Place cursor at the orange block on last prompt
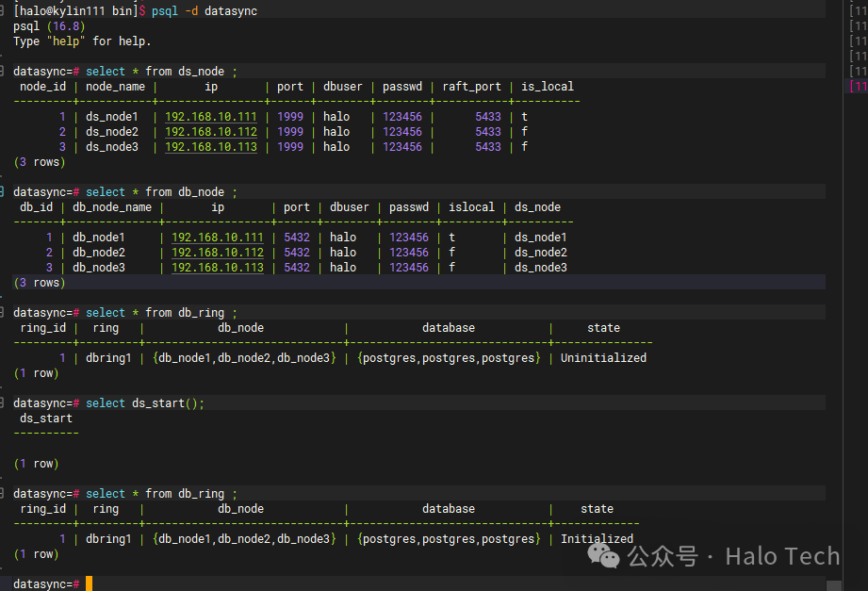868x591 pixels. click(89, 583)
